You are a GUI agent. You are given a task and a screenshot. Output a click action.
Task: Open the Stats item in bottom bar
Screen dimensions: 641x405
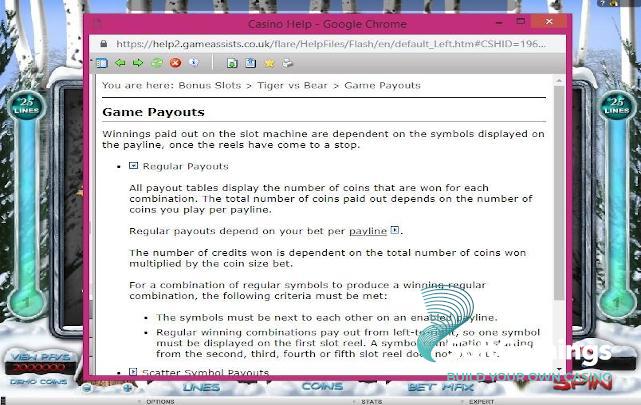pos(371,400)
